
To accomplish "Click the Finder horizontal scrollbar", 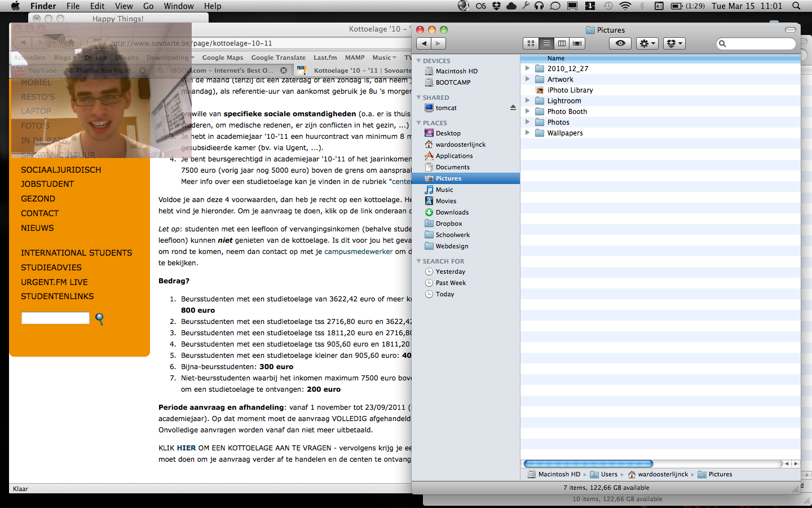I will pos(588,463).
